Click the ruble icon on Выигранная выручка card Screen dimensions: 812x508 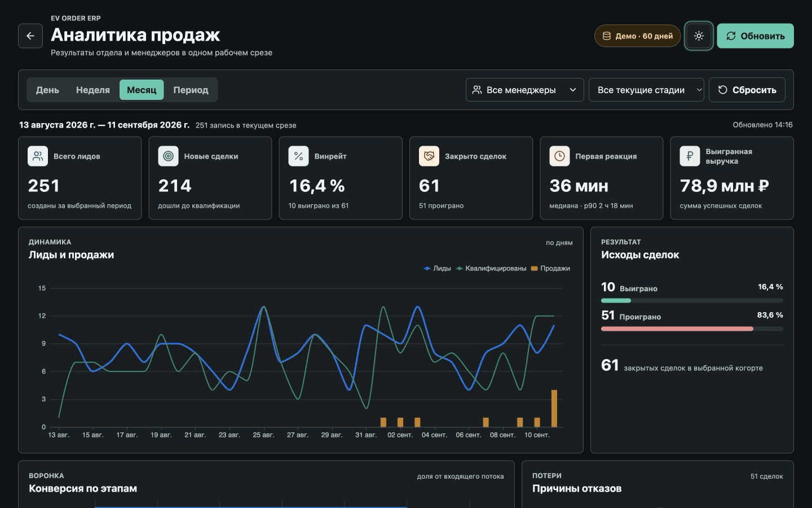pos(690,156)
